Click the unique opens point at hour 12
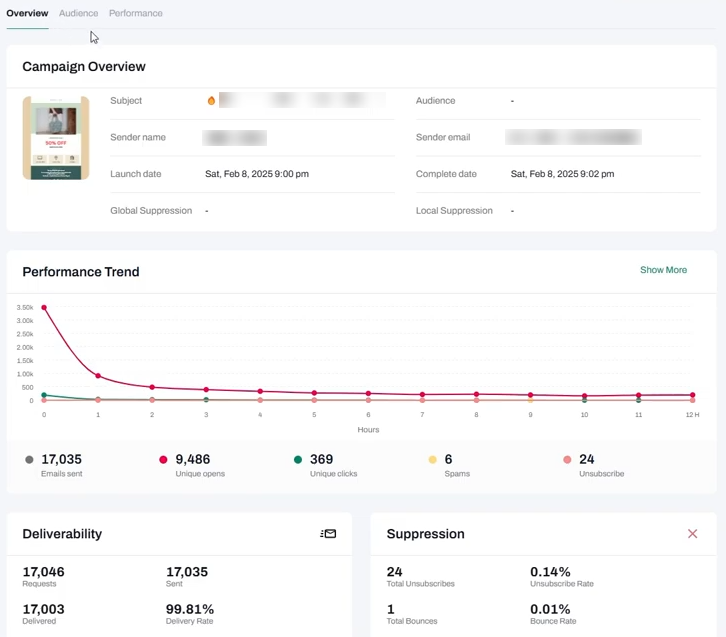726x637 pixels. pyautogui.click(x=692, y=395)
